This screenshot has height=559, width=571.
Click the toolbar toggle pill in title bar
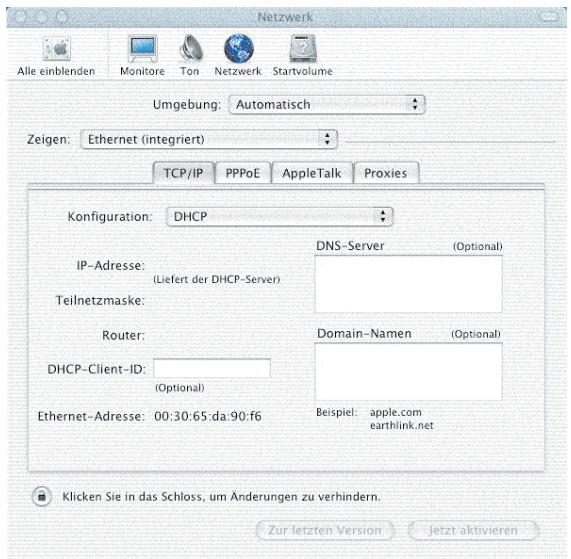[x=549, y=16]
